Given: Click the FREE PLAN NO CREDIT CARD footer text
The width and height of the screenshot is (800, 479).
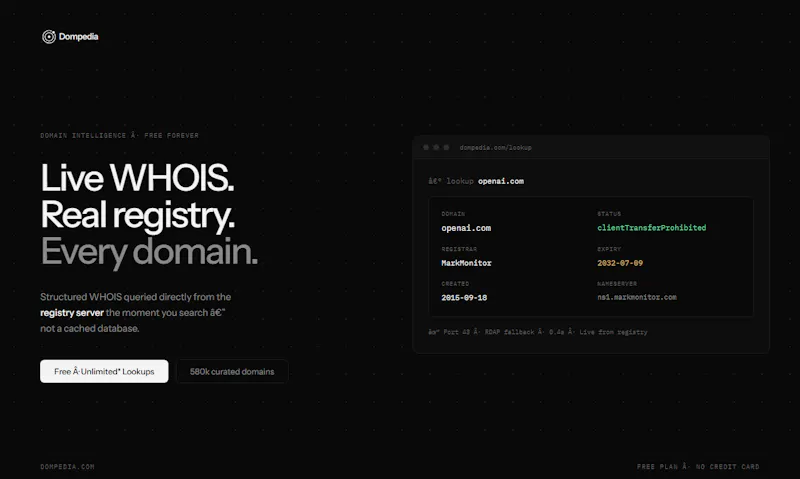Looking at the screenshot, I should click(698, 467).
